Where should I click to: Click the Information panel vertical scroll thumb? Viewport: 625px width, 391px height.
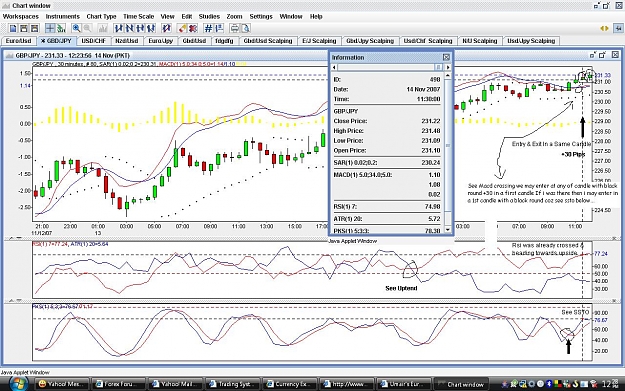coord(448,145)
